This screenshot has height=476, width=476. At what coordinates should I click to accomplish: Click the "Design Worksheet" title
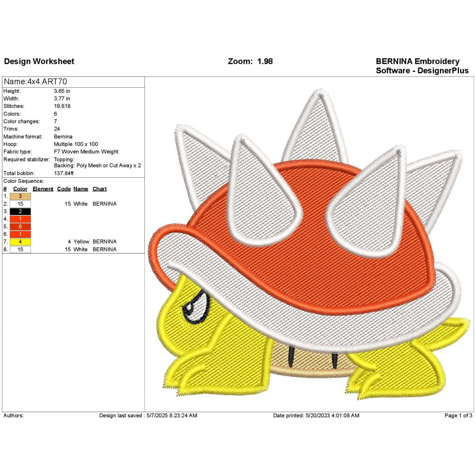[39, 61]
